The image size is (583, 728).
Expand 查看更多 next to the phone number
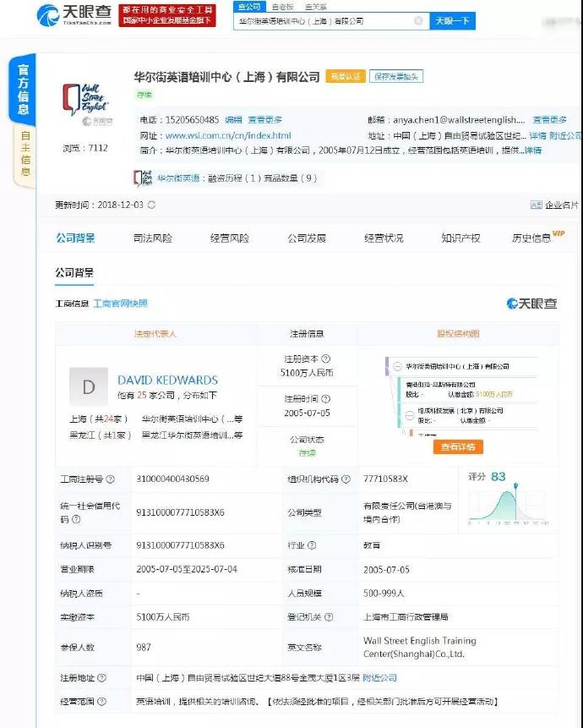tap(265, 120)
